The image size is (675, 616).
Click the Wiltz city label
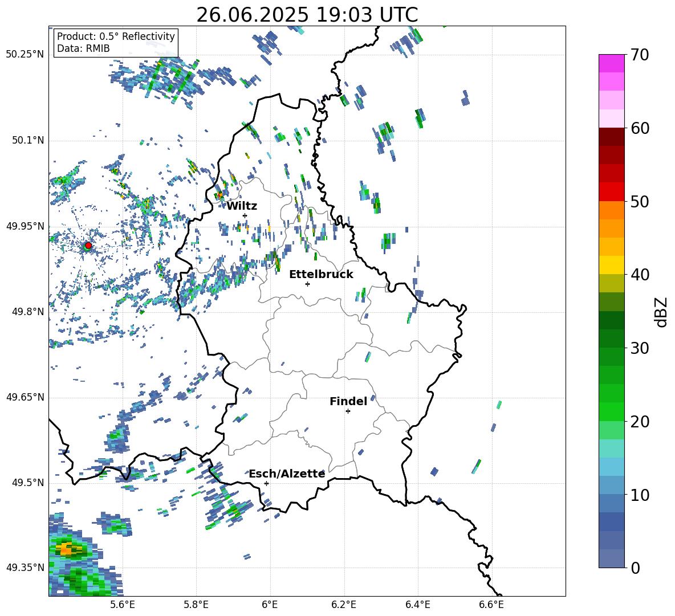coord(242,206)
